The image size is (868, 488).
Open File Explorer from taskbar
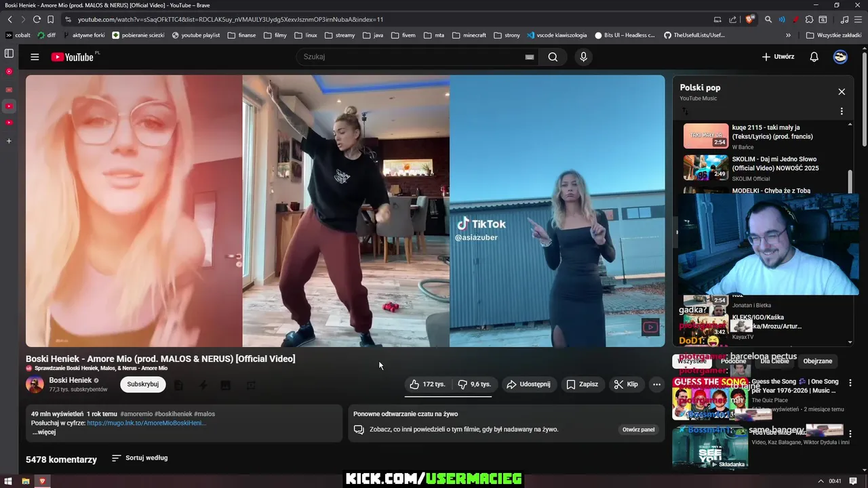[x=26, y=481]
